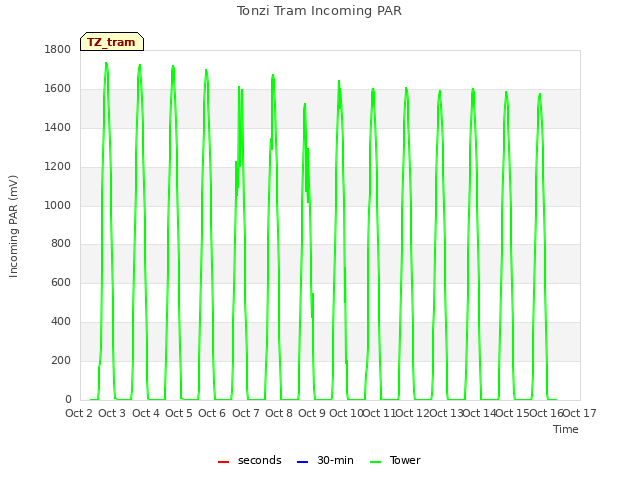This screenshot has width=640, height=480.
Task: Click the lowest green peak near Oct 9
Action: click(304, 104)
